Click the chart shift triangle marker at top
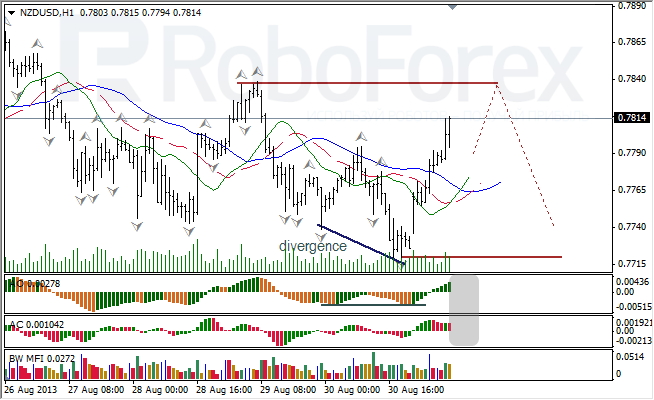654x400 pixels. (x=452, y=7)
